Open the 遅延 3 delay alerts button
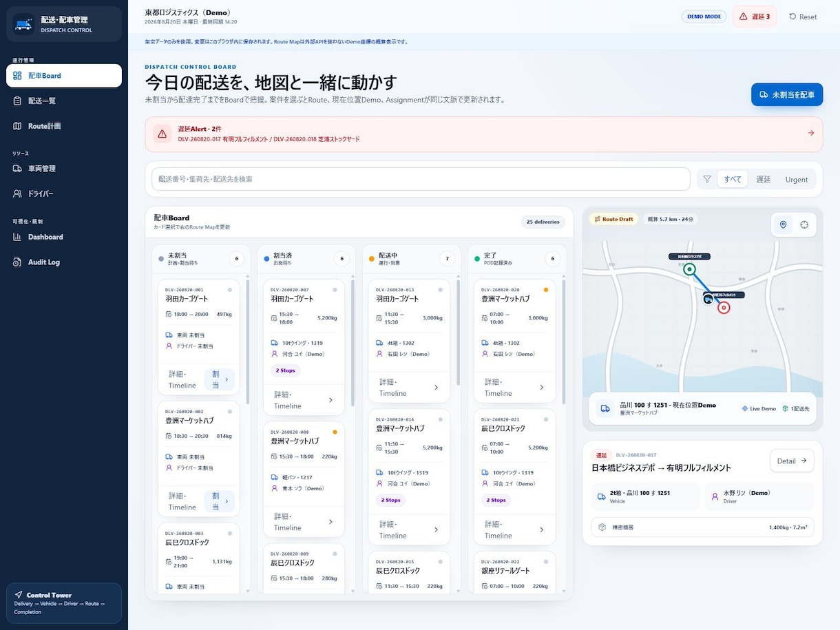The width and height of the screenshot is (840, 630). pyautogui.click(x=754, y=17)
